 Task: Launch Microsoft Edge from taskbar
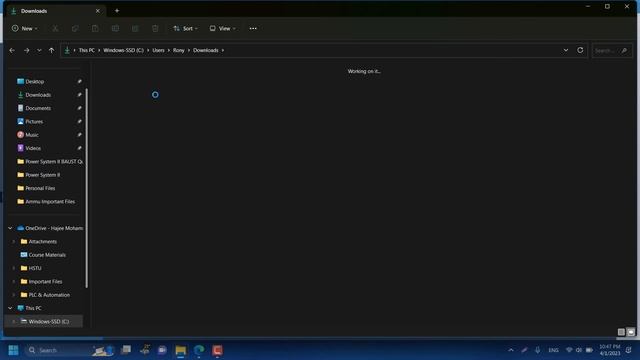[199, 350]
